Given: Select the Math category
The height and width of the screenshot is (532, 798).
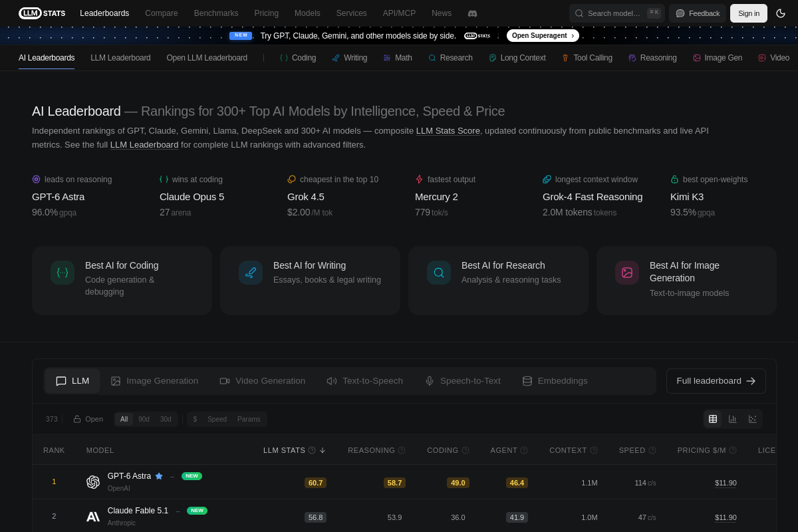Looking at the screenshot, I should click(x=398, y=58).
